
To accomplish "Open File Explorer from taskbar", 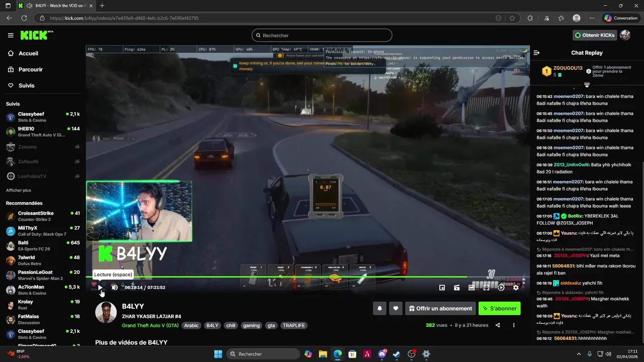I will point(323,354).
